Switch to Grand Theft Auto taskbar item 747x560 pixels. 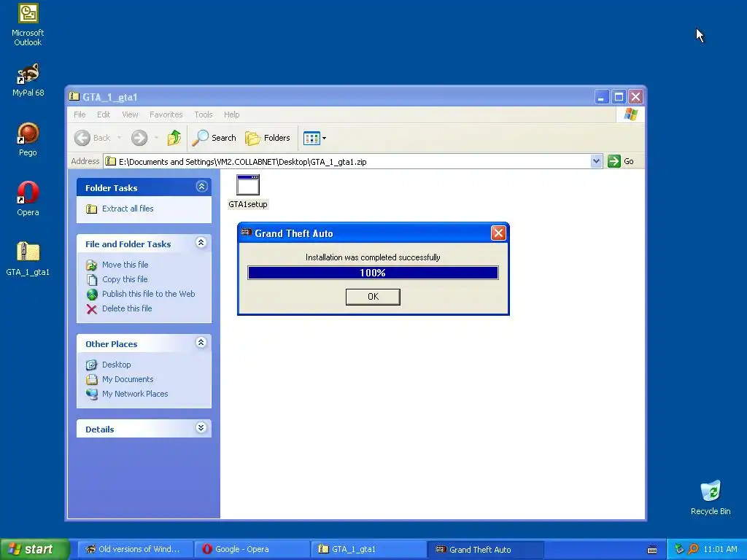tap(485, 550)
